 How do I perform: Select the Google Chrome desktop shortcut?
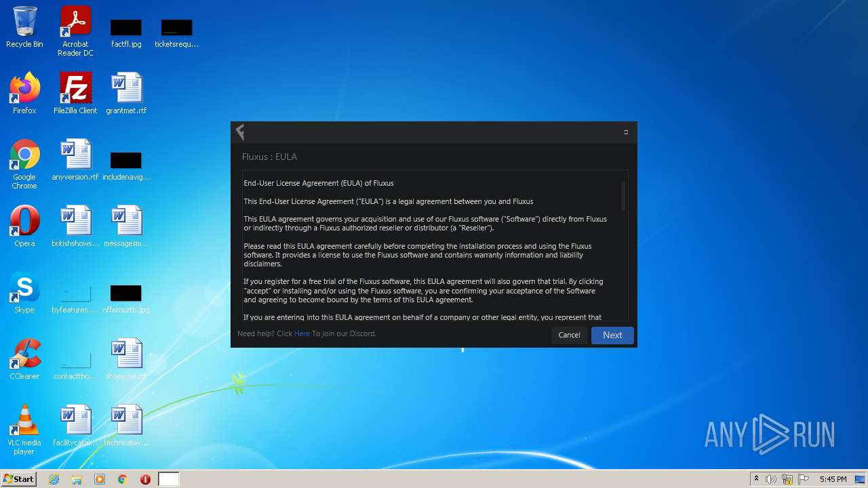(x=24, y=164)
